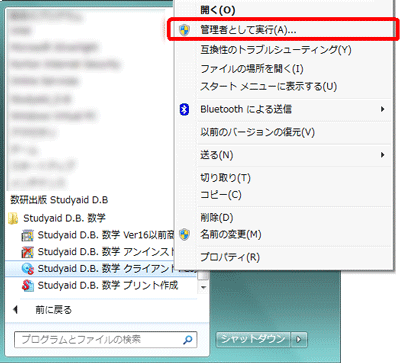The image size is (400, 363).
Task: Click icon of Studyaid D.B. 数学 アンインストール
Action: pos(27,252)
